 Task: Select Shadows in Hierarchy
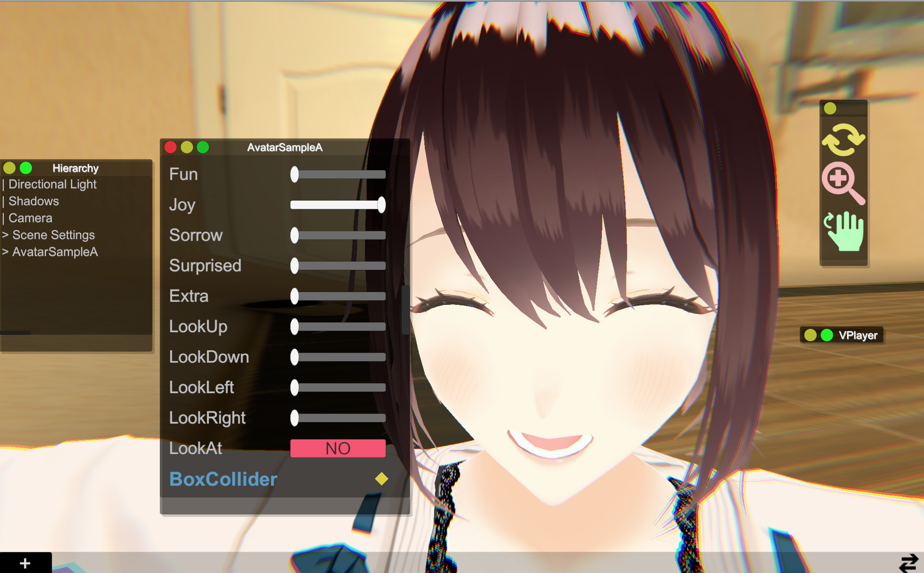[34, 201]
